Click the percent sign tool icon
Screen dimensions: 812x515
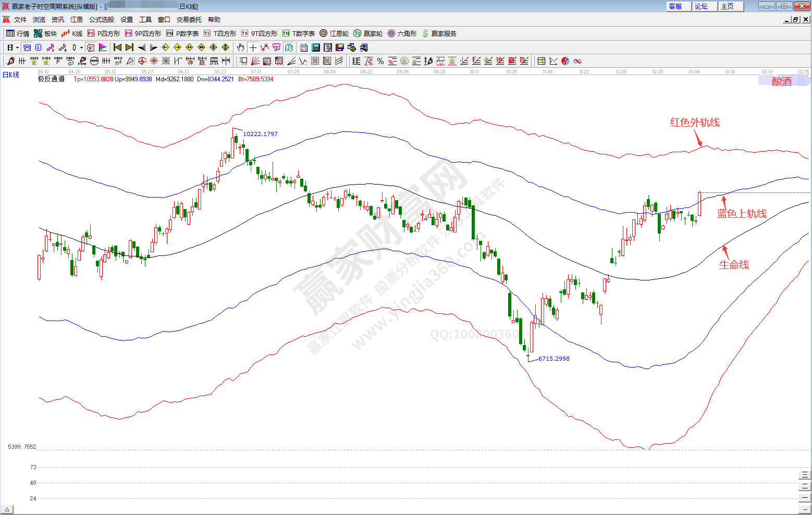(x=380, y=61)
